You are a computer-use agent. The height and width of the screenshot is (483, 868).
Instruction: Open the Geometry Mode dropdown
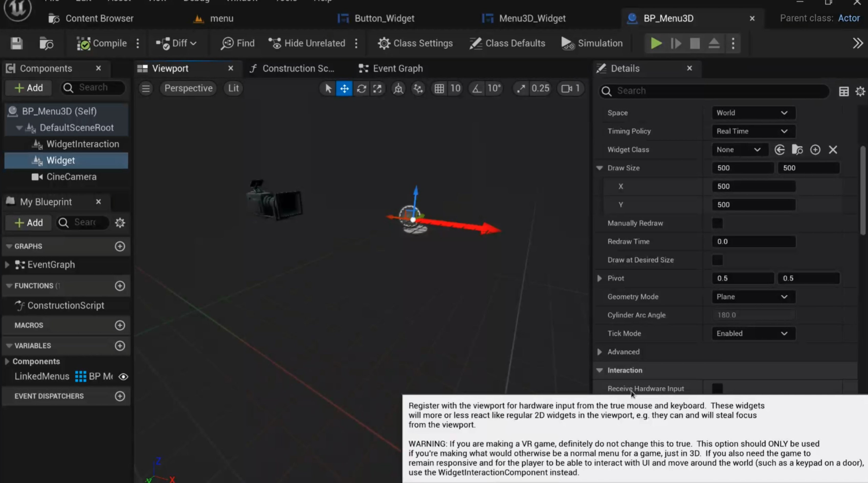[x=753, y=297]
